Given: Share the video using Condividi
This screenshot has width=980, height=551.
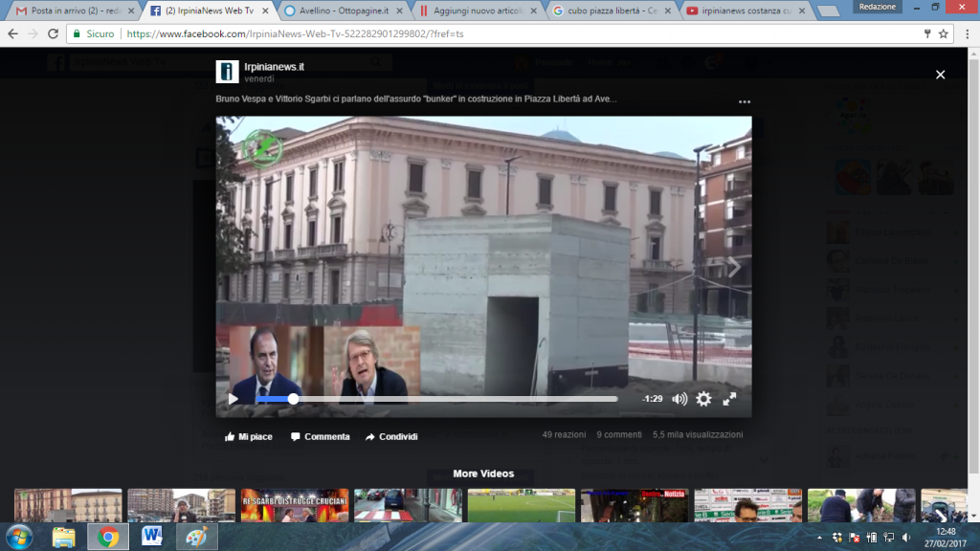Looking at the screenshot, I should coord(391,436).
